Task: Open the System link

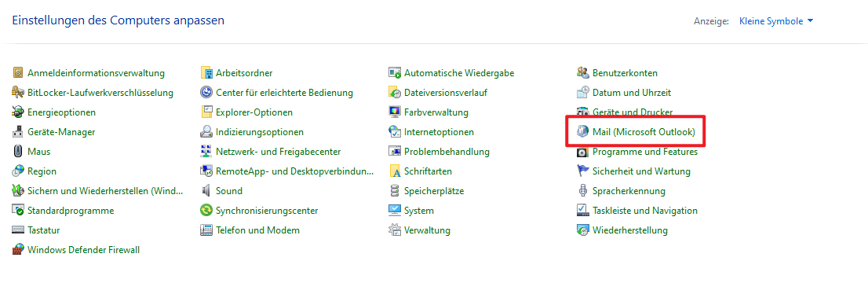Action: pyautogui.click(x=419, y=211)
